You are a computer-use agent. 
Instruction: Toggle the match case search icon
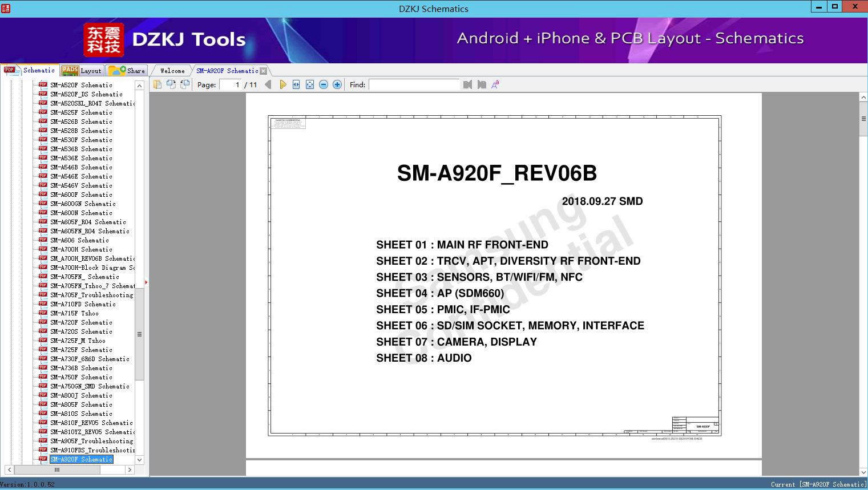495,84
